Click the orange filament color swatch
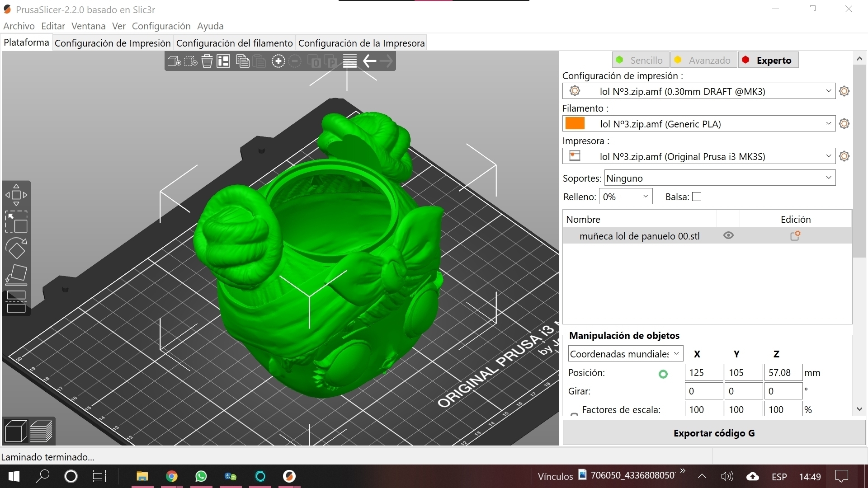The width and height of the screenshot is (868, 488). (x=575, y=123)
